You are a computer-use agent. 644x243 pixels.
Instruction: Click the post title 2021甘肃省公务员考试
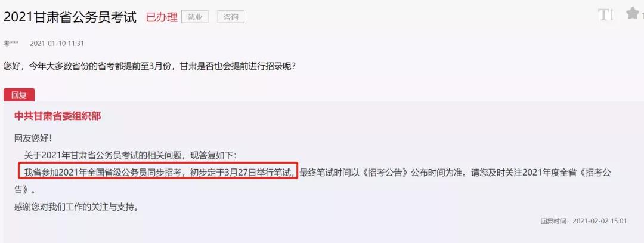(70, 17)
